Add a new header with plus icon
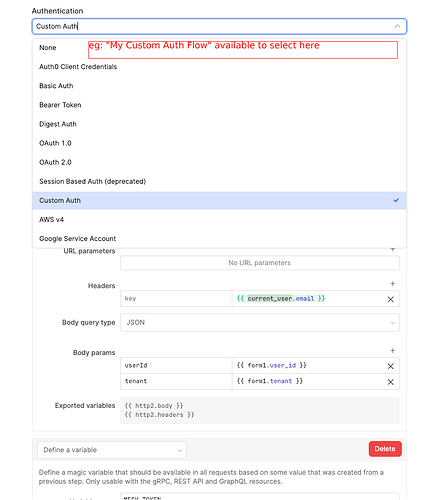This screenshot has width=426, height=500. (392, 284)
